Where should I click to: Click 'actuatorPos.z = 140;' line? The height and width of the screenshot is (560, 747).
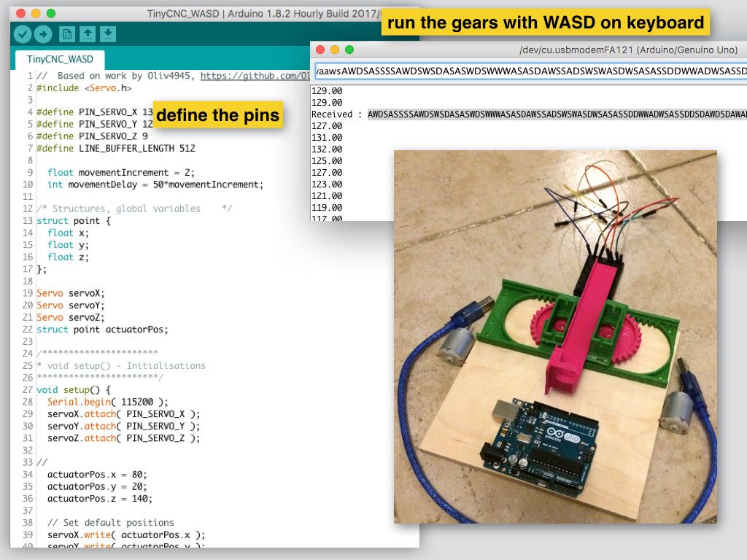(100, 499)
